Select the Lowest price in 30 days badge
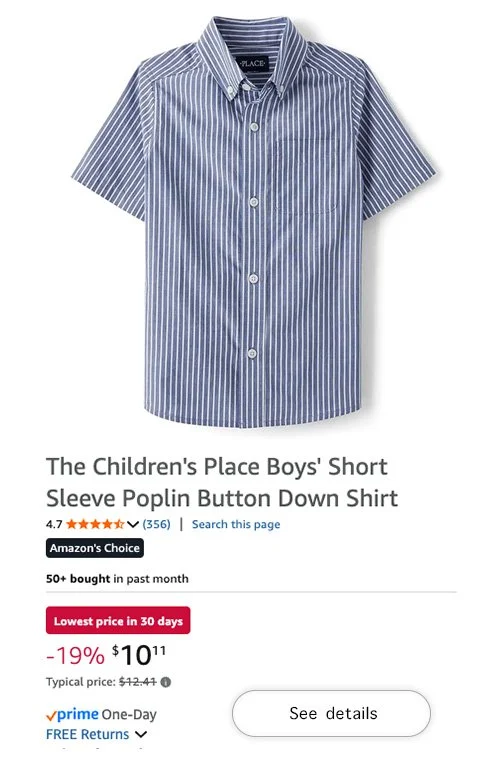The width and height of the screenshot is (500, 767). (x=118, y=621)
